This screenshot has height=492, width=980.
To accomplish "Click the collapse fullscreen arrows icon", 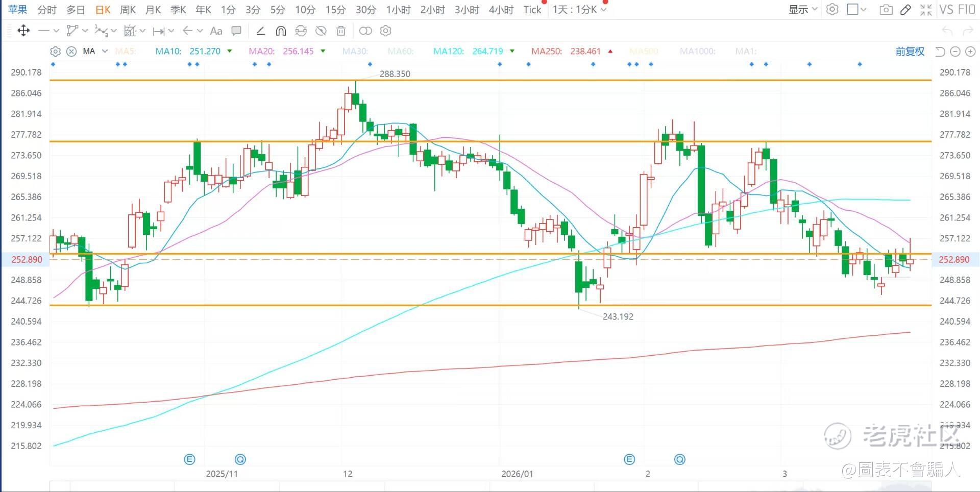I will click(926, 10).
